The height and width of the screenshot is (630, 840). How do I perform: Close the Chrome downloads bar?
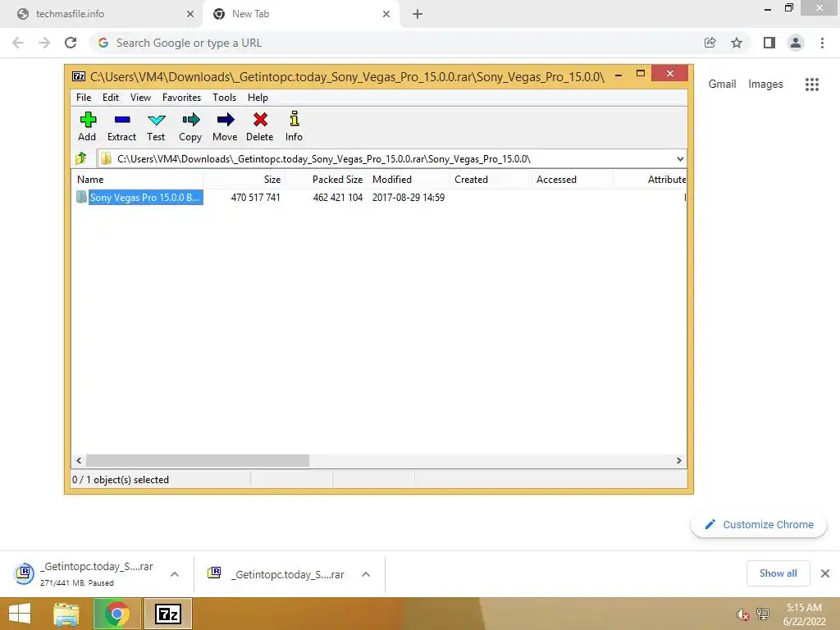[x=825, y=573]
